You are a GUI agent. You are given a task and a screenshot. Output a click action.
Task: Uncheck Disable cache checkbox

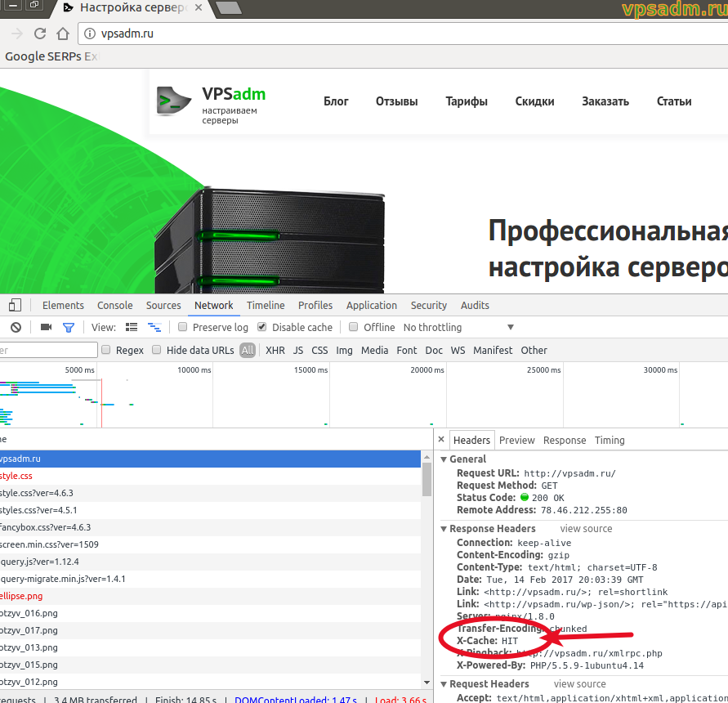tap(261, 327)
